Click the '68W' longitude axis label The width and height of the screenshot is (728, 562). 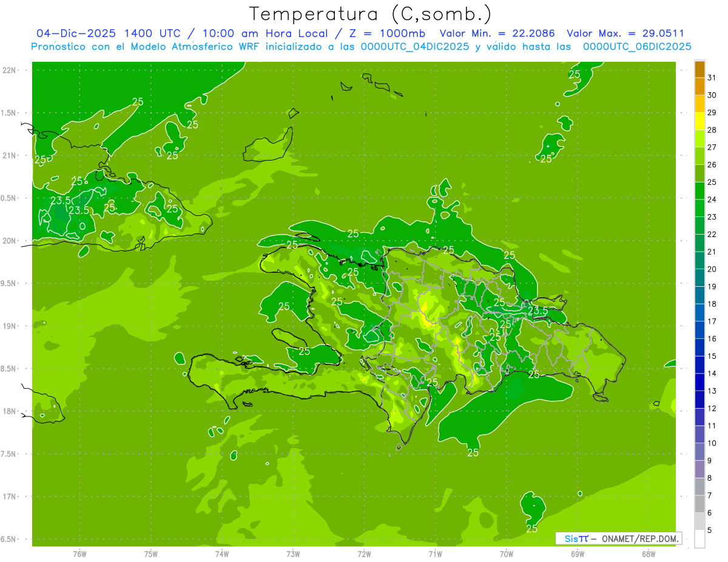point(649,554)
